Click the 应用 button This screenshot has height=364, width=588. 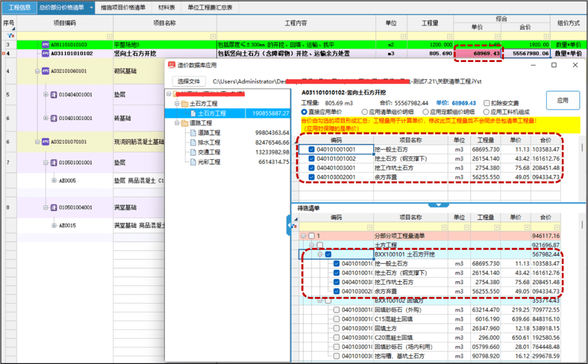pyautogui.click(x=562, y=101)
